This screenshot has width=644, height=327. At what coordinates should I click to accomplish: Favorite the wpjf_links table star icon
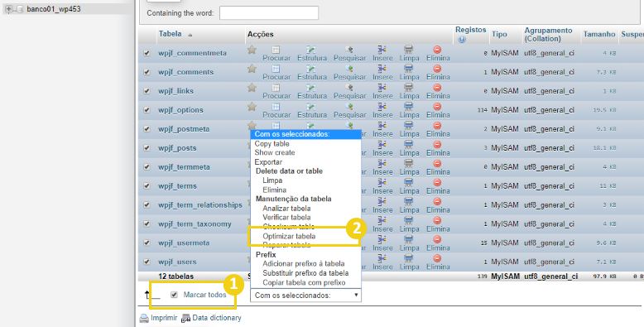(252, 88)
